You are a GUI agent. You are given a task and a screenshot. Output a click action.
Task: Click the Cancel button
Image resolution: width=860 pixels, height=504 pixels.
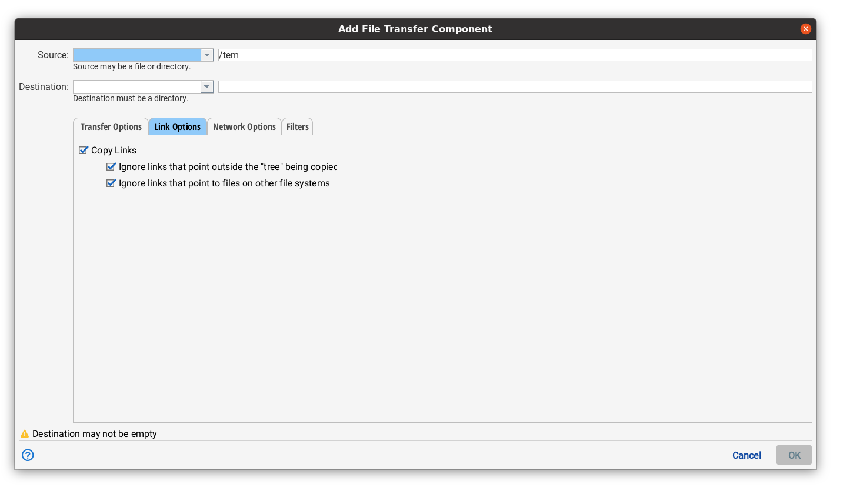click(x=746, y=455)
